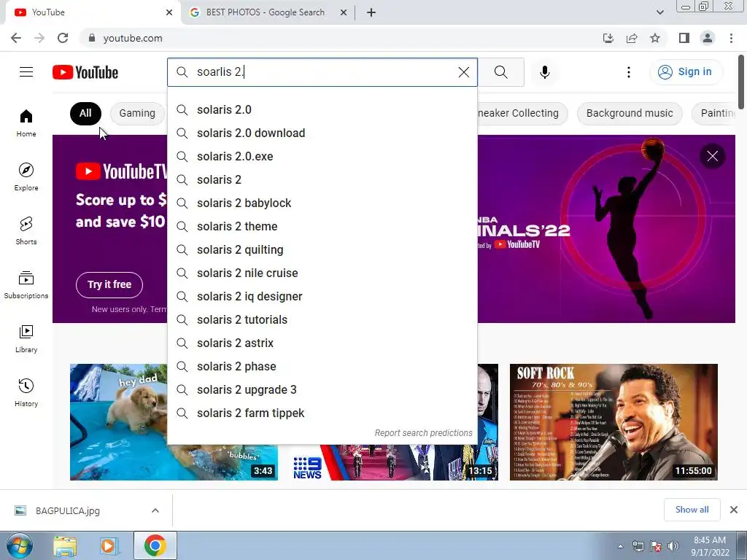Viewport: 747px width, 560px height.
Task: Click the share page icon in address bar
Action: point(632,38)
